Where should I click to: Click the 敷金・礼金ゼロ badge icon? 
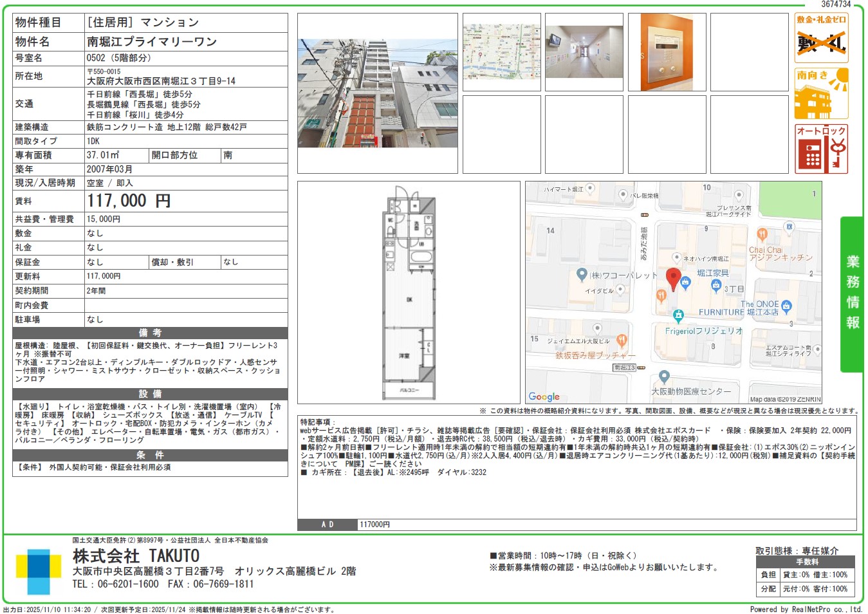[821, 38]
